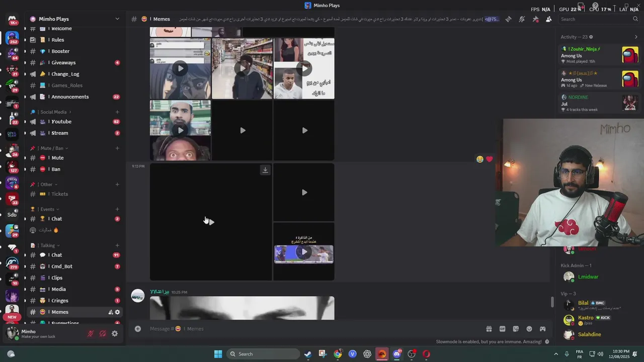This screenshot has height=362, width=644.
Task: Play the large black video
Action: coord(211,222)
